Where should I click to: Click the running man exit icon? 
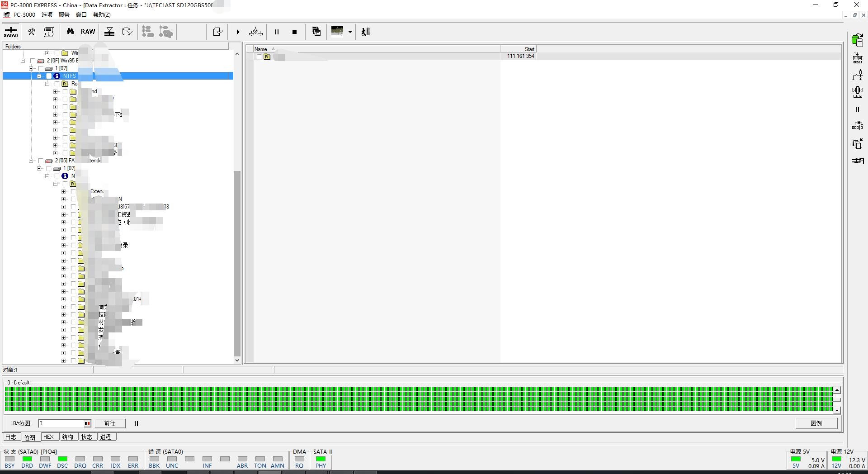point(365,32)
